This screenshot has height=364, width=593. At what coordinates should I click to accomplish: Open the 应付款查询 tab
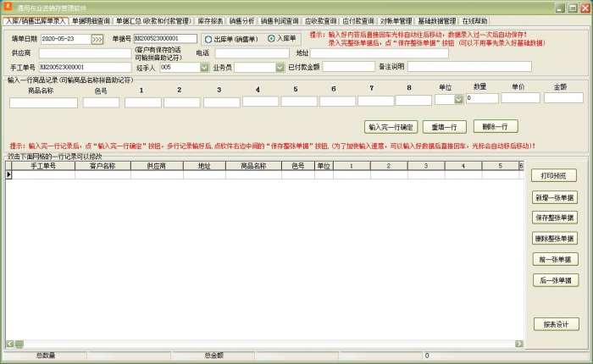pyautogui.click(x=358, y=21)
